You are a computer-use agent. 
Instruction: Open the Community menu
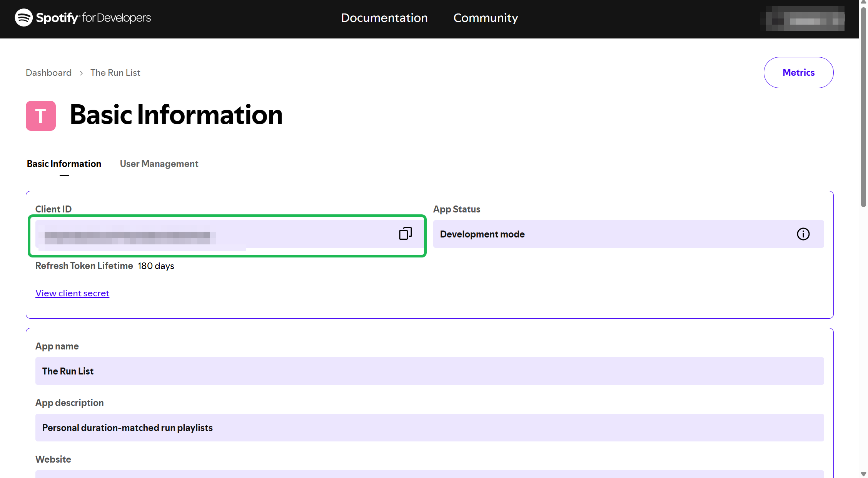click(486, 18)
